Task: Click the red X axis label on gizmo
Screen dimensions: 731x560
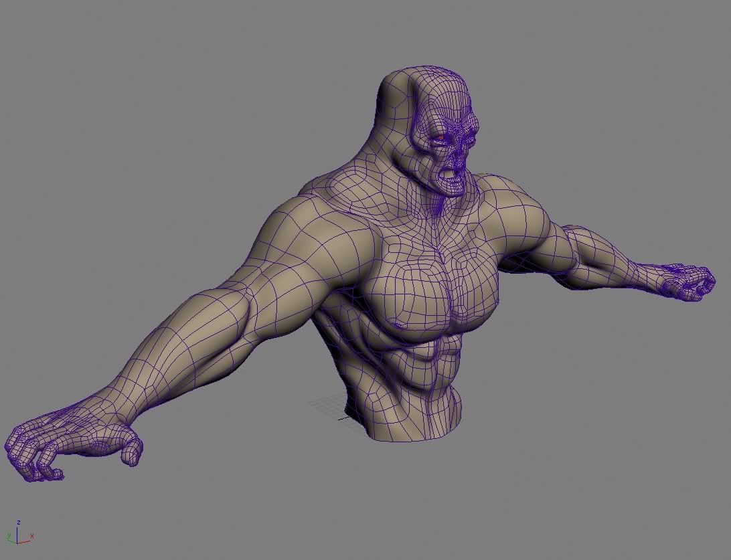Action: click(x=31, y=536)
